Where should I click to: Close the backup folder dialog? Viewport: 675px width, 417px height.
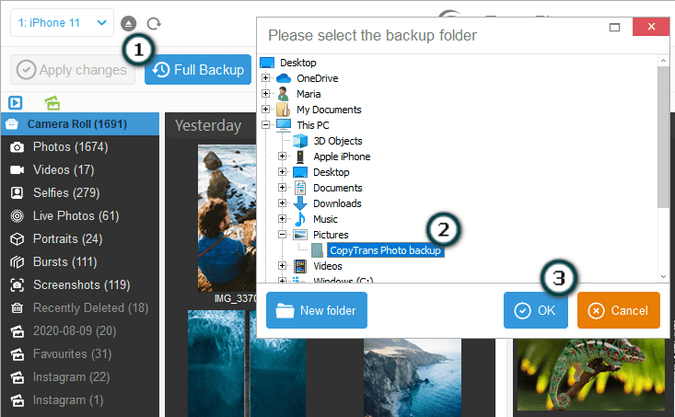point(651,27)
